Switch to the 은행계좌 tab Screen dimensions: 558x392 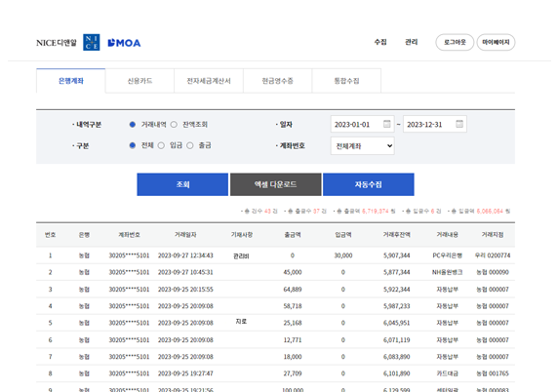tap(71, 81)
